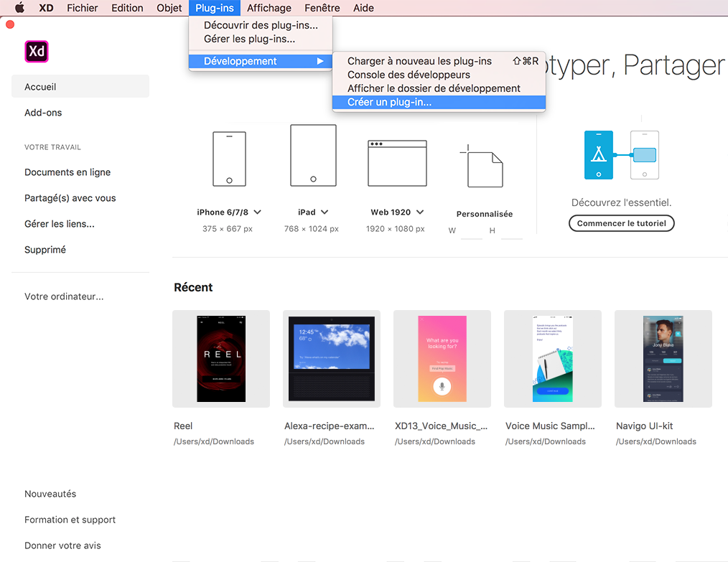Click the custom height H field
Screen dimensions: 728x562
512,231
